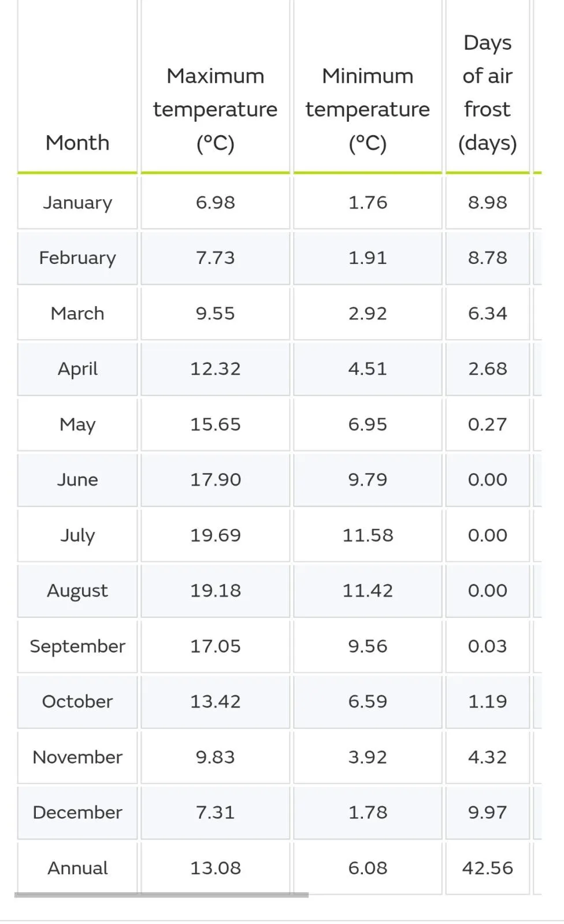Image resolution: width=564 pixels, height=924 pixels.
Task: Click August minimum temperature 11.42
Action: pyautogui.click(x=368, y=590)
